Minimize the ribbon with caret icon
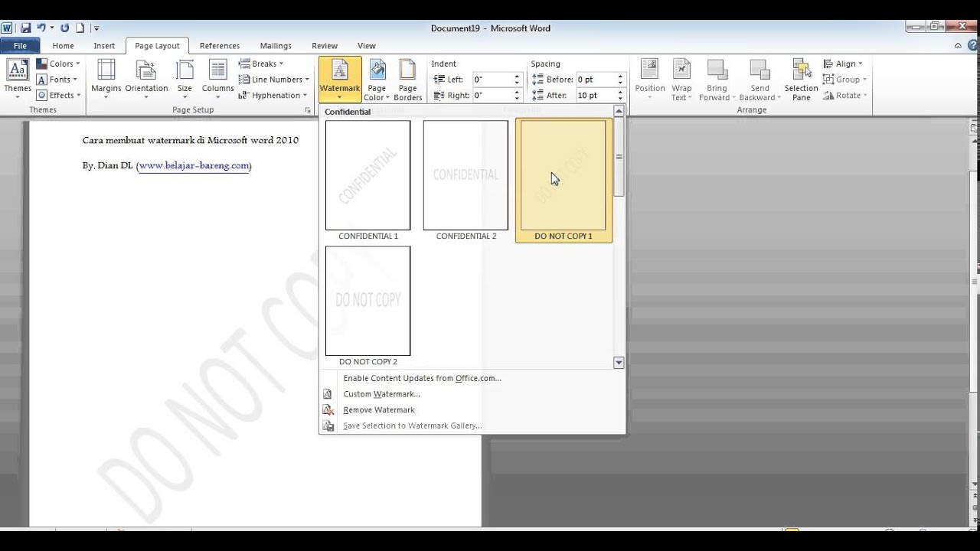The image size is (980, 551). [958, 46]
